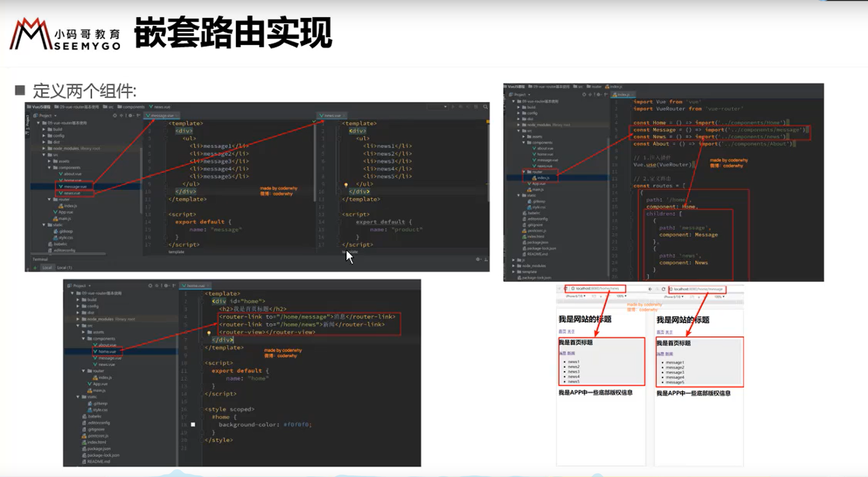The image size is (868, 477).
Task: Open the home.vue editor tab in the bottom IDE
Action: 195,286
